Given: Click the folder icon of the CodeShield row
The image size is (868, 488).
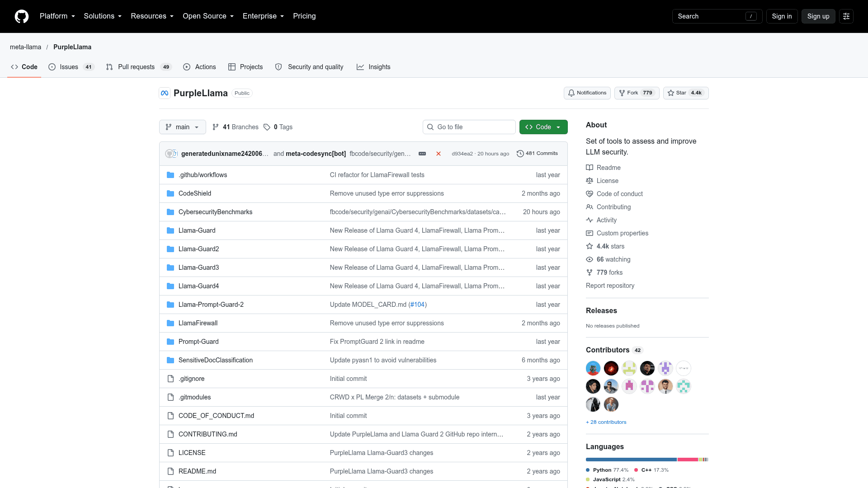Looking at the screenshot, I should (x=170, y=193).
